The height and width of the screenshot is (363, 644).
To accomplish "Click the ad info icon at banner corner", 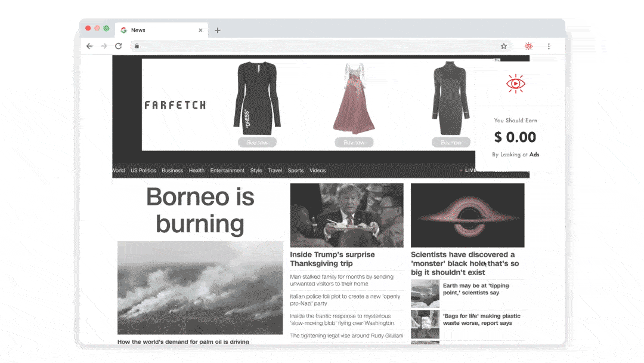I will coord(497,60).
